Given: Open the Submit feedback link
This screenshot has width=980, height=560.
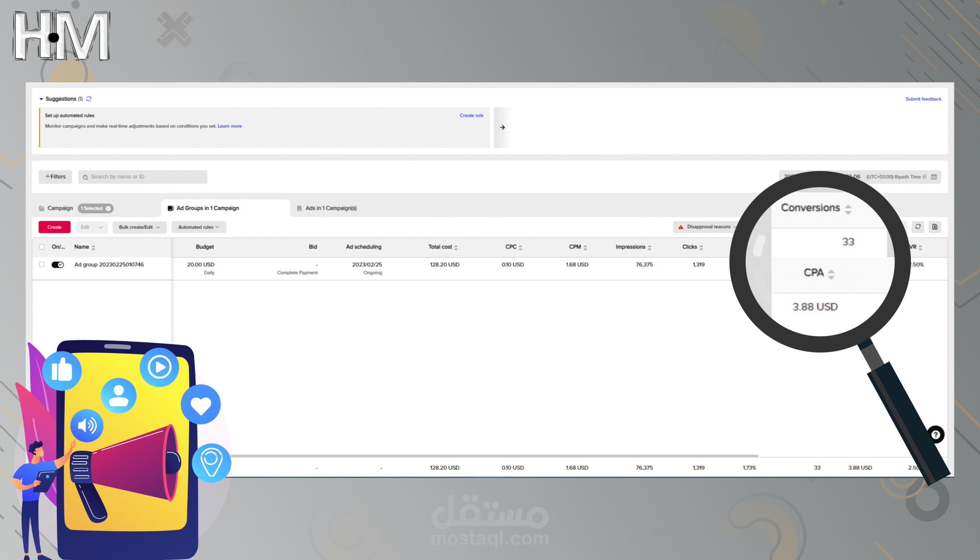Looking at the screenshot, I should tap(923, 99).
